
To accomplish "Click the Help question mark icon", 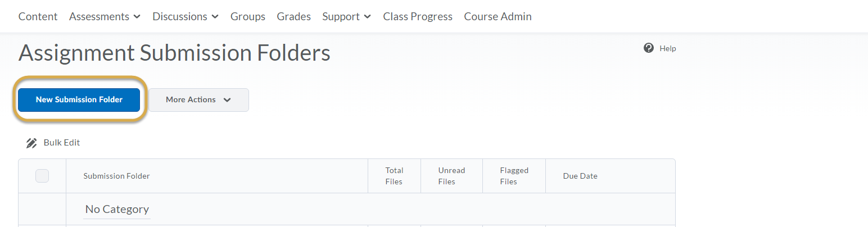I will coord(649,48).
